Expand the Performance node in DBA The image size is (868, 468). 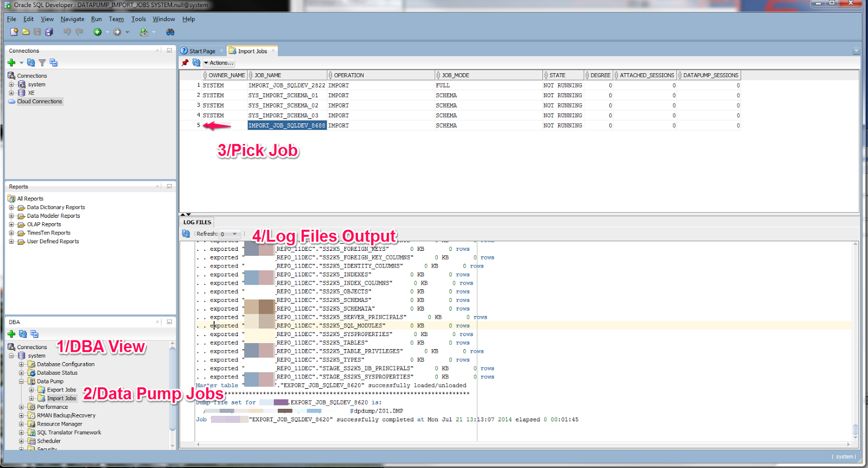coord(22,407)
